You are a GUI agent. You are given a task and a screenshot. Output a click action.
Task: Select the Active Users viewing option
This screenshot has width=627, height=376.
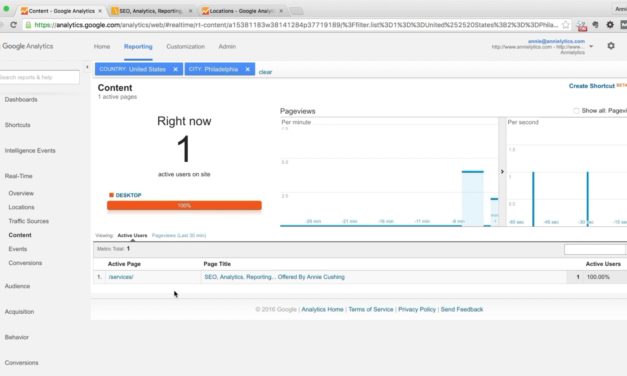(132, 235)
